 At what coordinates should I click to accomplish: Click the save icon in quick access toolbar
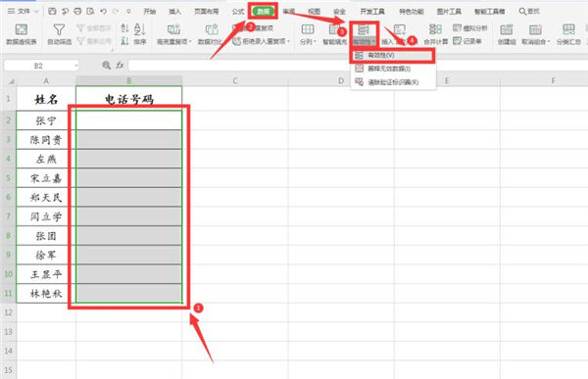coord(52,12)
